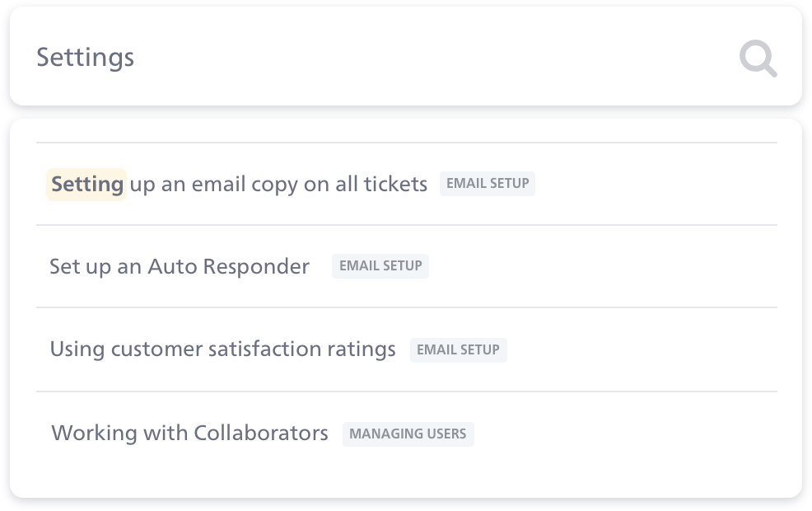This screenshot has width=812, height=511.
Task: Click the EMAIL SETUP tag next to Auto Responder
Action: pos(380,266)
